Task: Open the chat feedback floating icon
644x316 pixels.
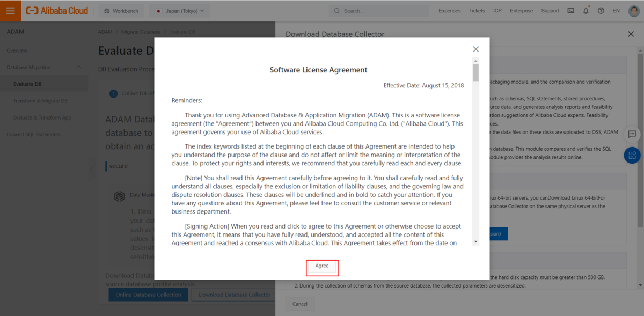Action: coord(632,134)
